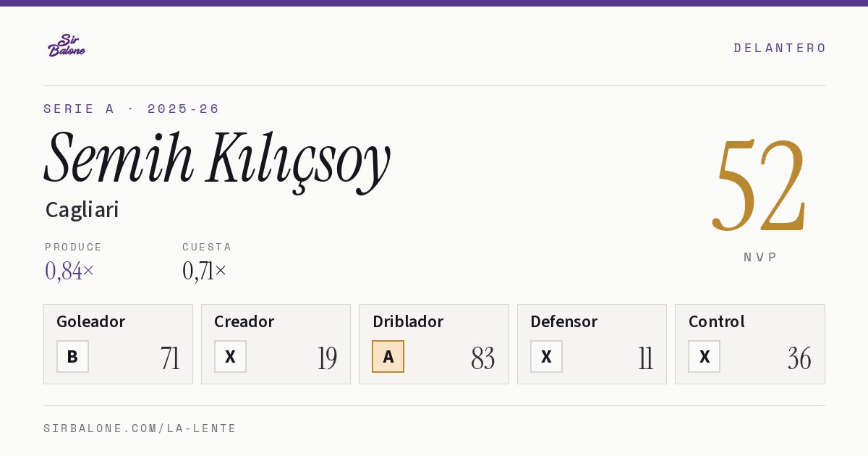
Task: Click the Control score 36
Action: click(x=799, y=358)
